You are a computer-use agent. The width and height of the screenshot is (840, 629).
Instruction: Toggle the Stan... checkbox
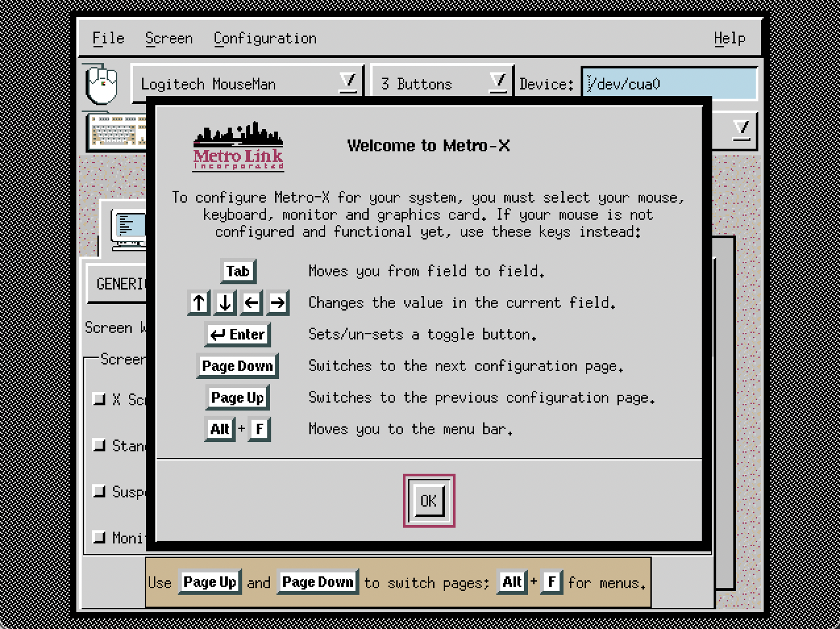99,445
